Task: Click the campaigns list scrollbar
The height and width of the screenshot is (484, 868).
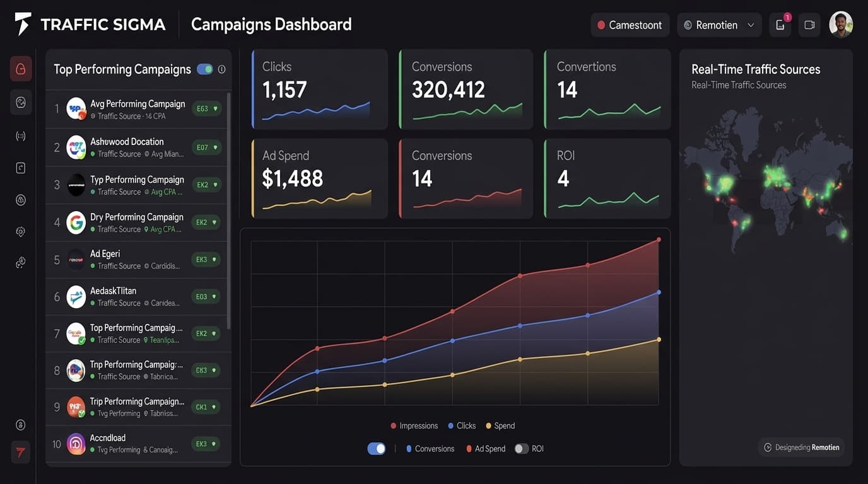Action: click(x=228, y=211)
